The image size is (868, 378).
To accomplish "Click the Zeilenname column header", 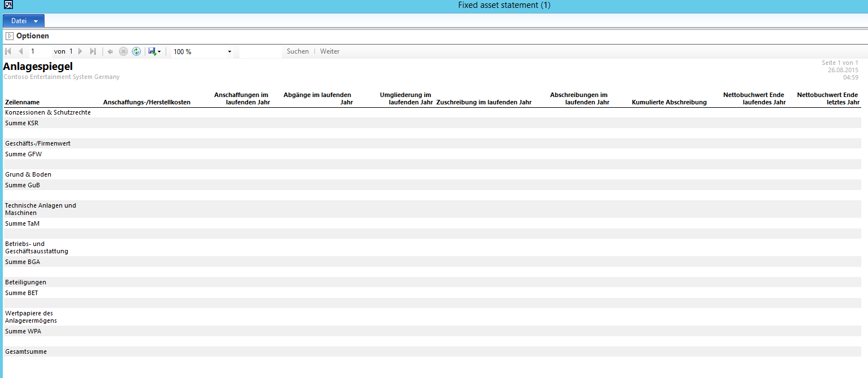I will point(22,103).
